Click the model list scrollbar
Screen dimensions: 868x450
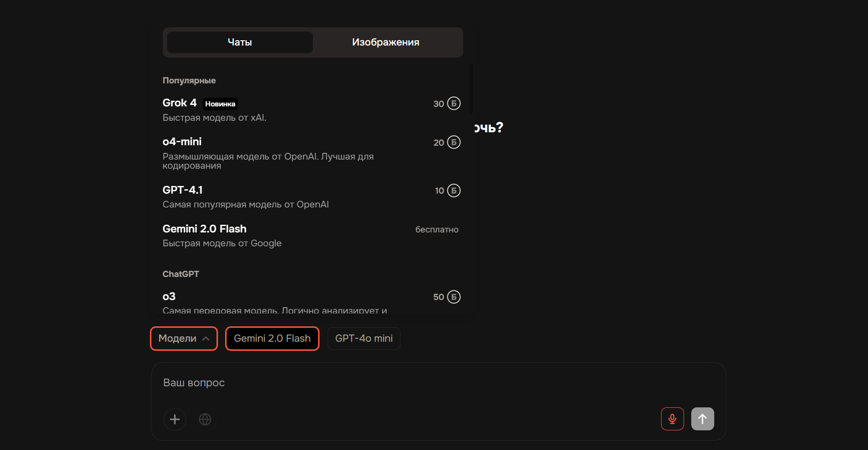pos(471,89)
